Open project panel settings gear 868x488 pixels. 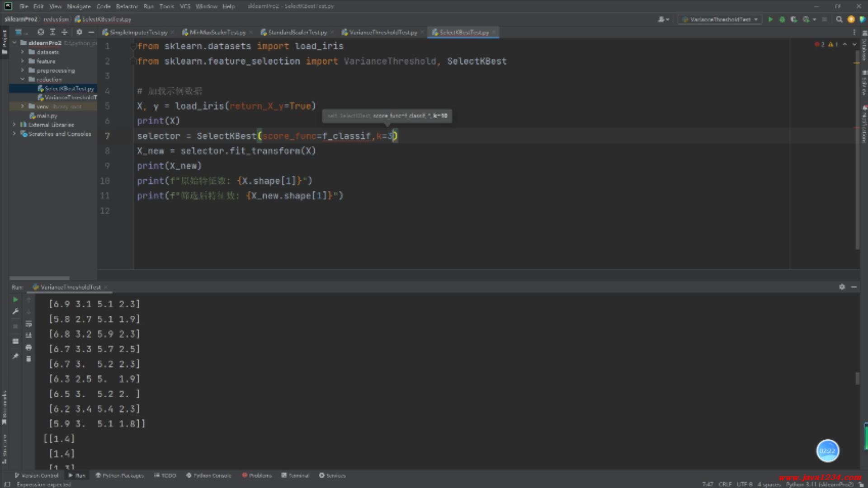[x=79, y=32]
